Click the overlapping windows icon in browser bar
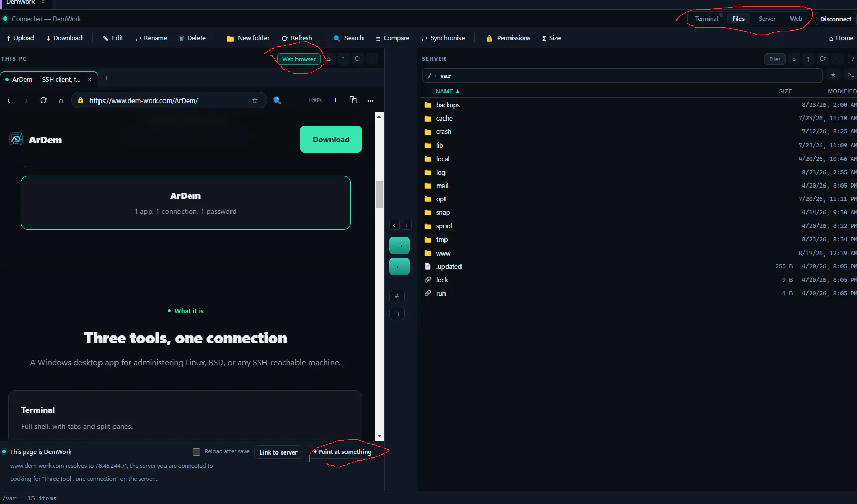This screenshot has width=857, height=504. tap(353, 100)
